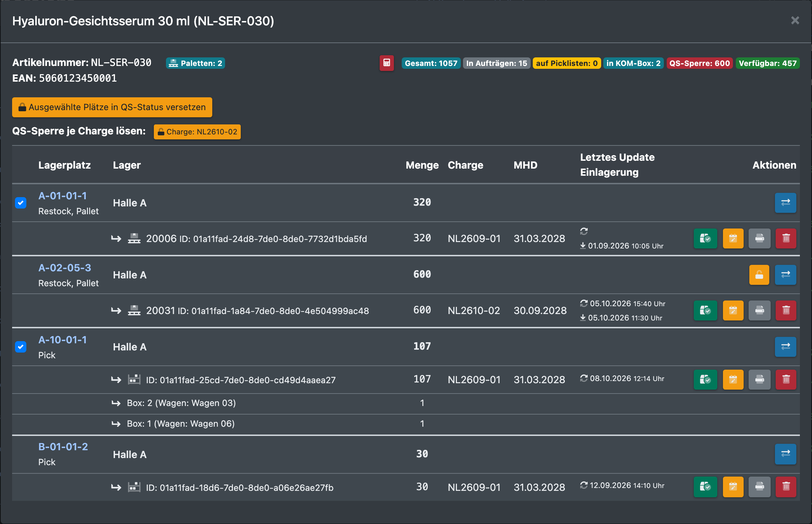This screenshot has height=524, width=812.
Task: Open storage location A-10-01-1 link
Action: [63, 340]
